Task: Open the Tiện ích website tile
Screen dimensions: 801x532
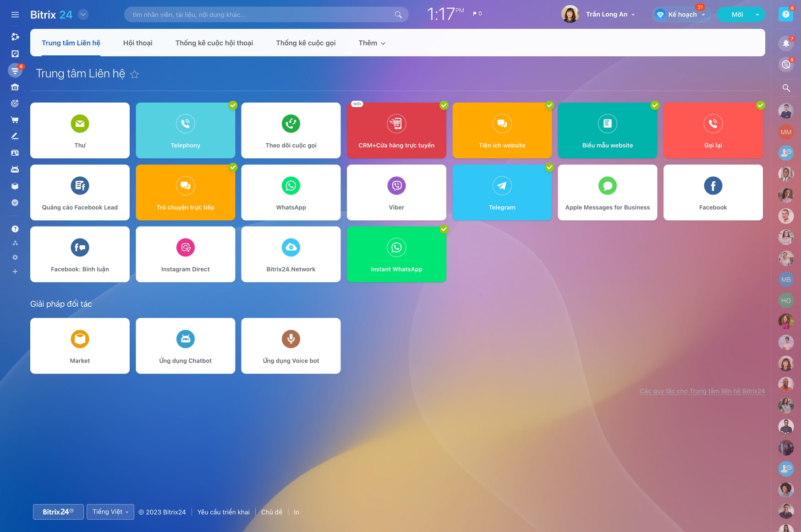Action: [502, 130]
